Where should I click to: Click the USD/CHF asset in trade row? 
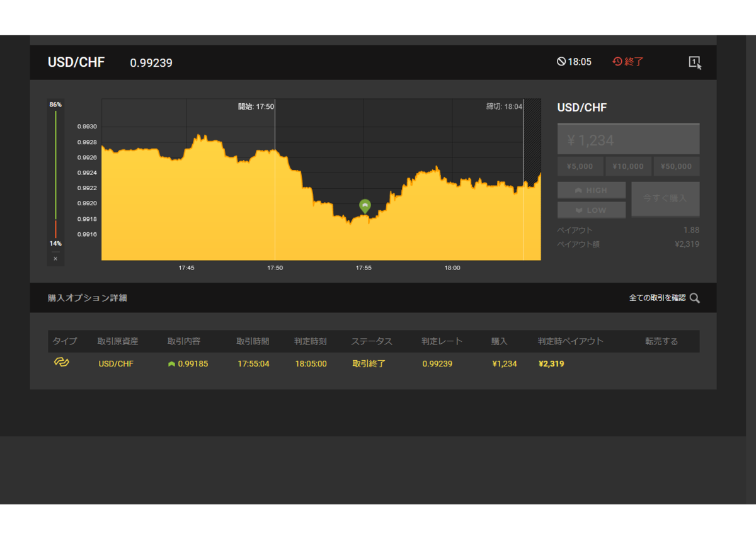pos(116,364)
